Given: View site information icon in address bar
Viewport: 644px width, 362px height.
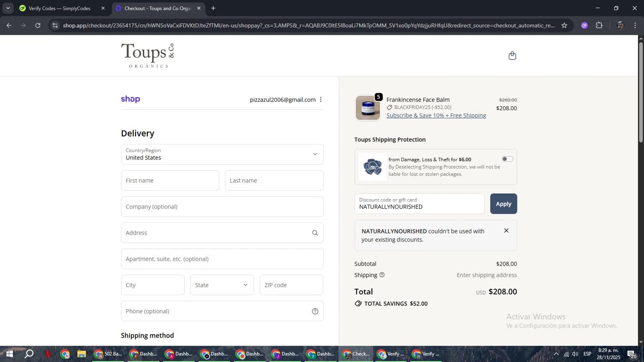Looking at the screenshot, I should 55,25.
